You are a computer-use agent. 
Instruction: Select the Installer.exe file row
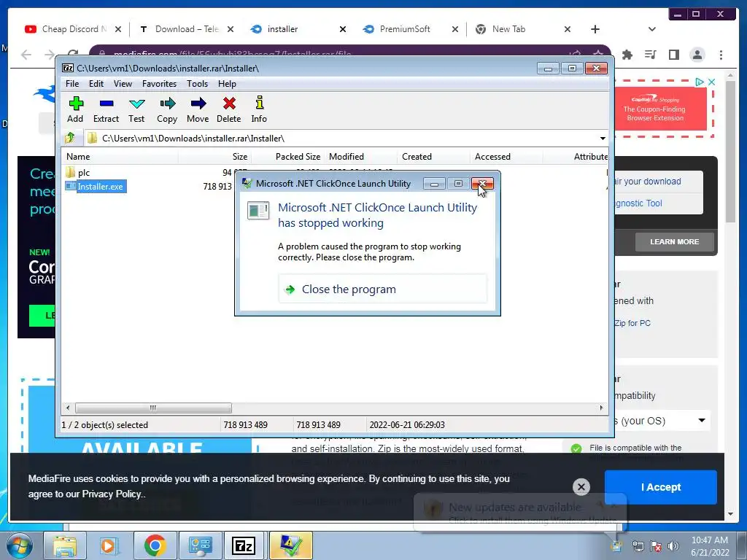coord(96,186)
